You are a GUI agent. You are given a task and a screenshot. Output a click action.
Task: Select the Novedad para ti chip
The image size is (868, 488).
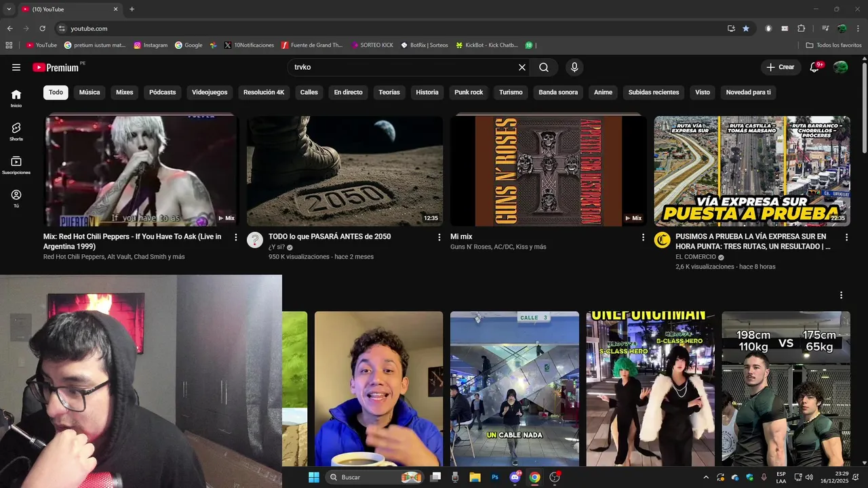point(749,92)
